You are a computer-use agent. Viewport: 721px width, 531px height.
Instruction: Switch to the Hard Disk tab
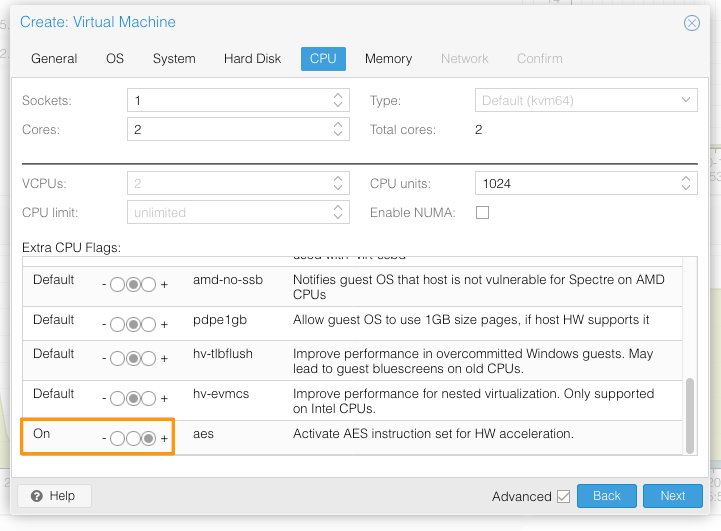pos(252,59)
